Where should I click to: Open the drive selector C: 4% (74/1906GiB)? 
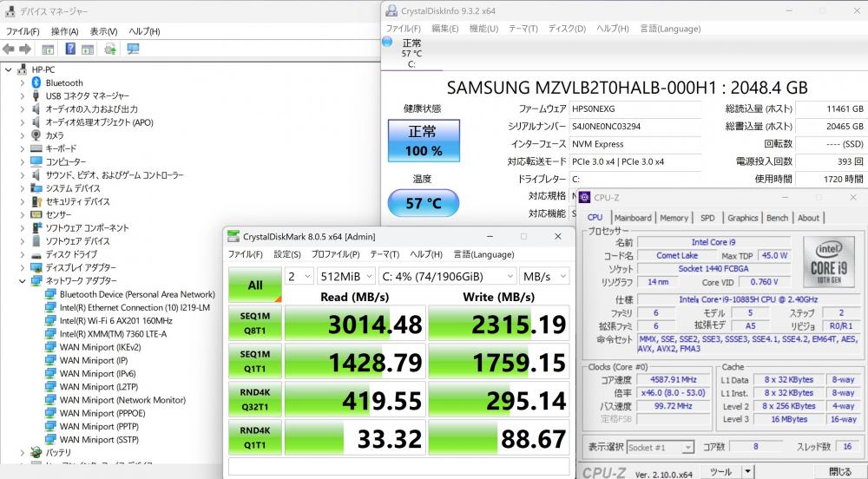[x=448, y=276]
